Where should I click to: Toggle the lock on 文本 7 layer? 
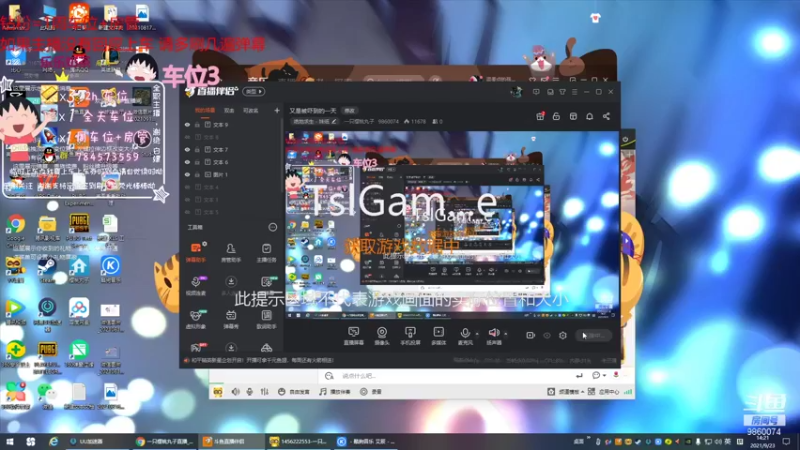tap(197, 149)
